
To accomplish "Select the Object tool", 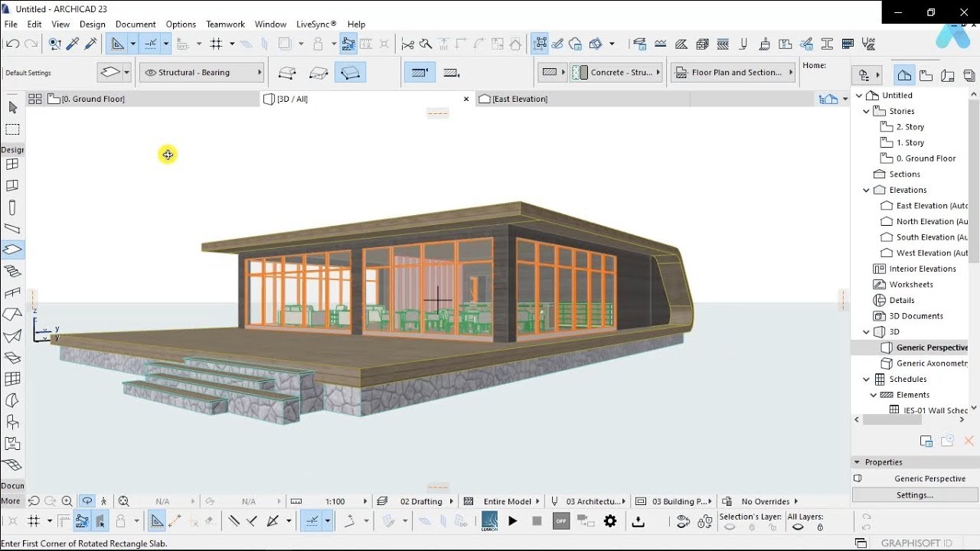I will (12, 421).
